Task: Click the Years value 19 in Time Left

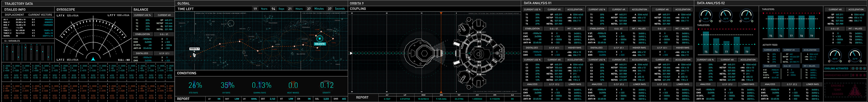Action: coord(255,9)
